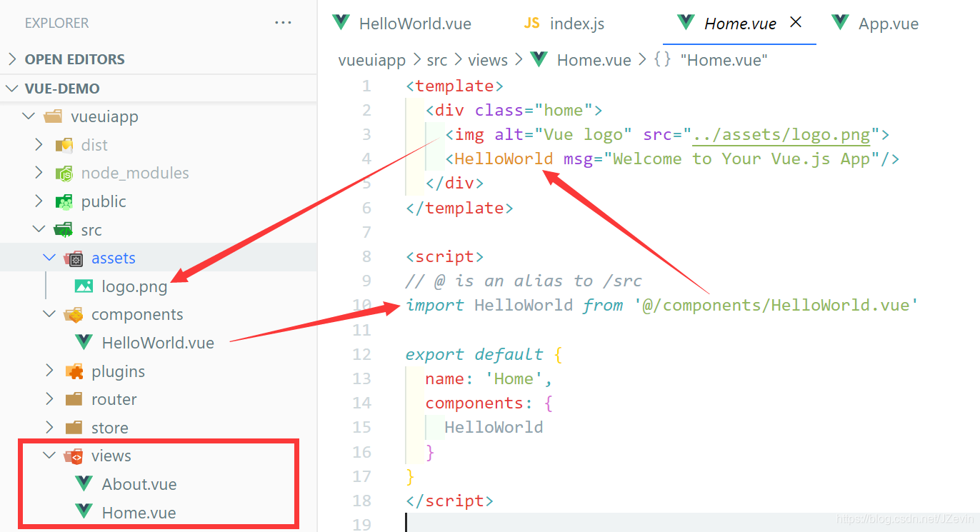Click the logo.png image file icon
The width and height of the screenshot is (980, 532).
pyautogui.click(x=84, y=286)
